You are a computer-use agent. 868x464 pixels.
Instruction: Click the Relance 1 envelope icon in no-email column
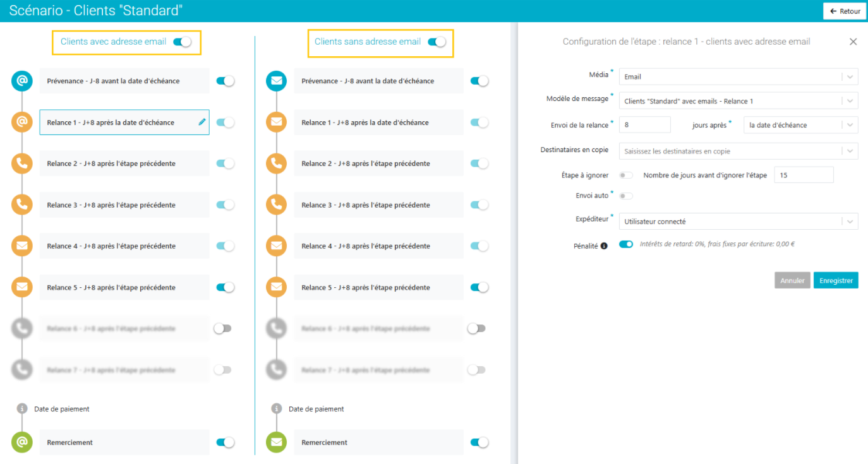[x=277, y=122]
